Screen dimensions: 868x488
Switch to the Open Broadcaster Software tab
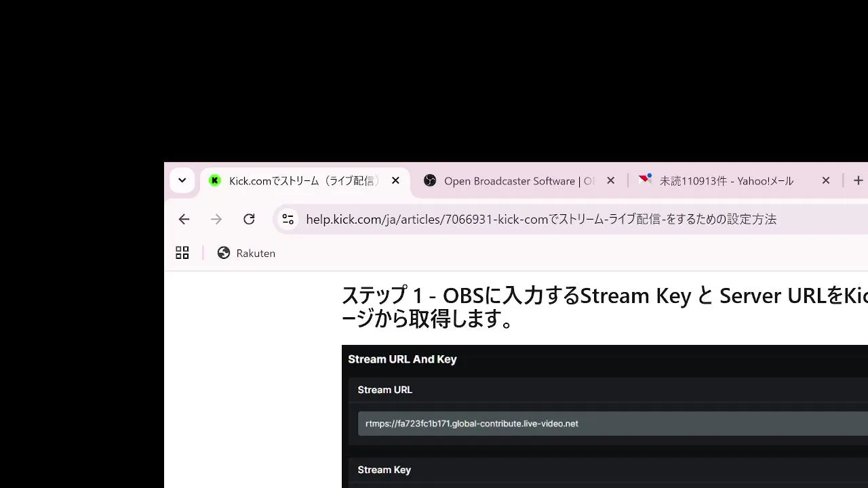click(x=519, y=181)
